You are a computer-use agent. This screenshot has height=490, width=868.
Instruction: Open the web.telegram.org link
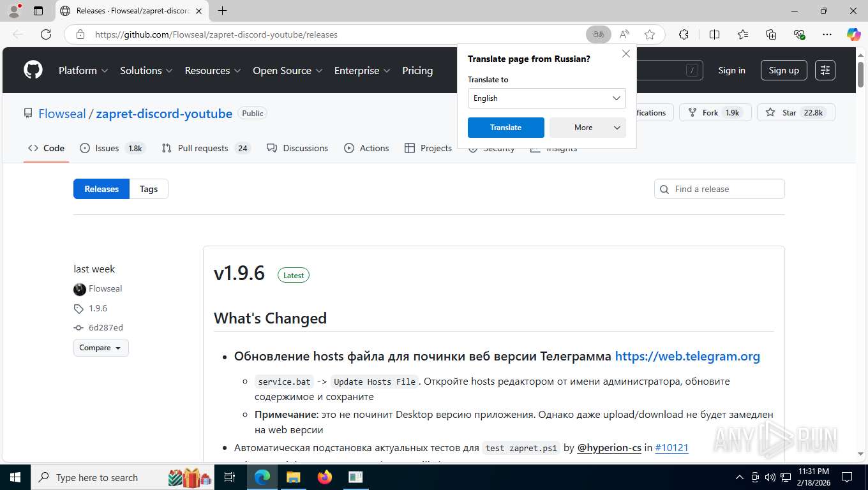(x=687, y=356)
